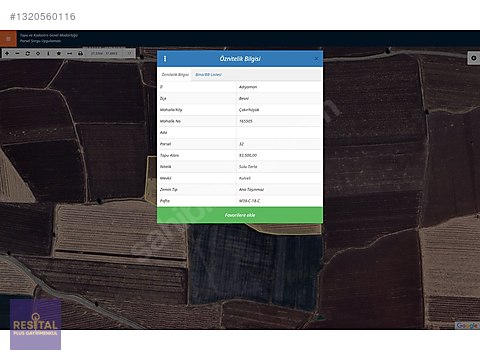The height and width of the screenshot is (360, 480).
Task: Zoom in with the plus tool
Action: (7, 53)
